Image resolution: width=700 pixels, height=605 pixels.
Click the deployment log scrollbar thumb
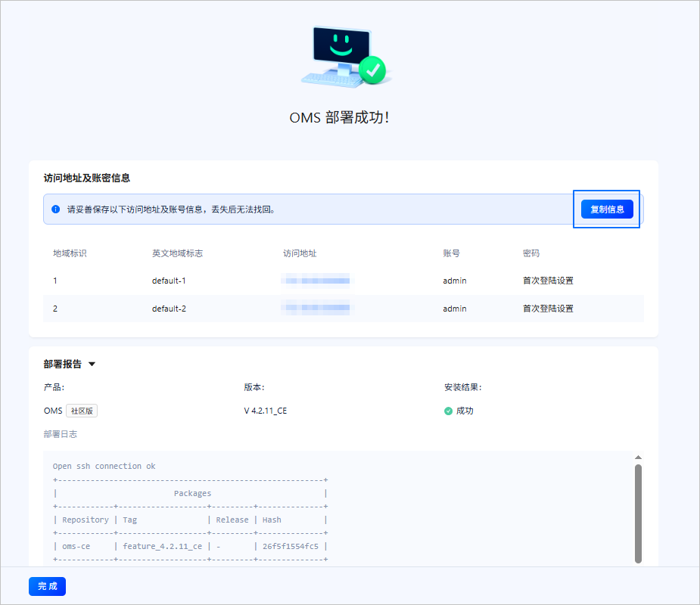click(638, 513)
